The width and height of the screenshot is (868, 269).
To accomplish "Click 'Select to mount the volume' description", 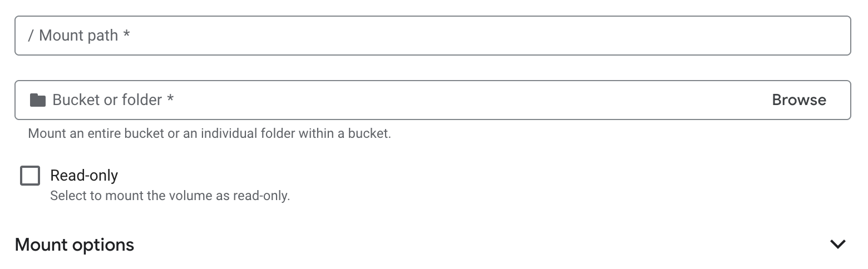I will pos(170,196).
